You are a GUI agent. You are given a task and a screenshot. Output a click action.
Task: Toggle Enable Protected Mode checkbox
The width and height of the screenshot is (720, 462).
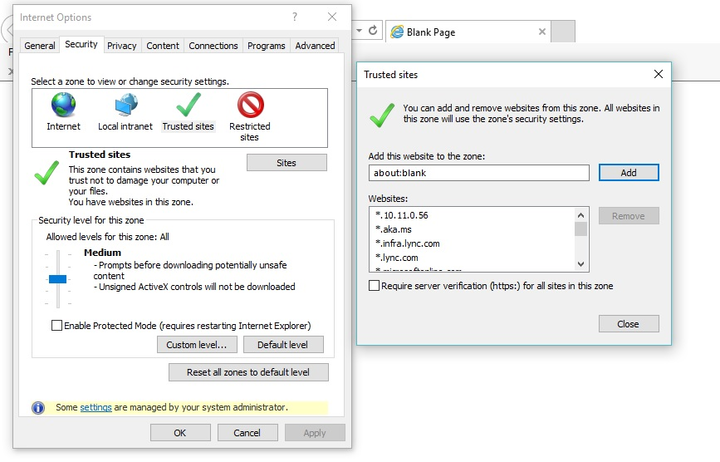click(56, 326)
